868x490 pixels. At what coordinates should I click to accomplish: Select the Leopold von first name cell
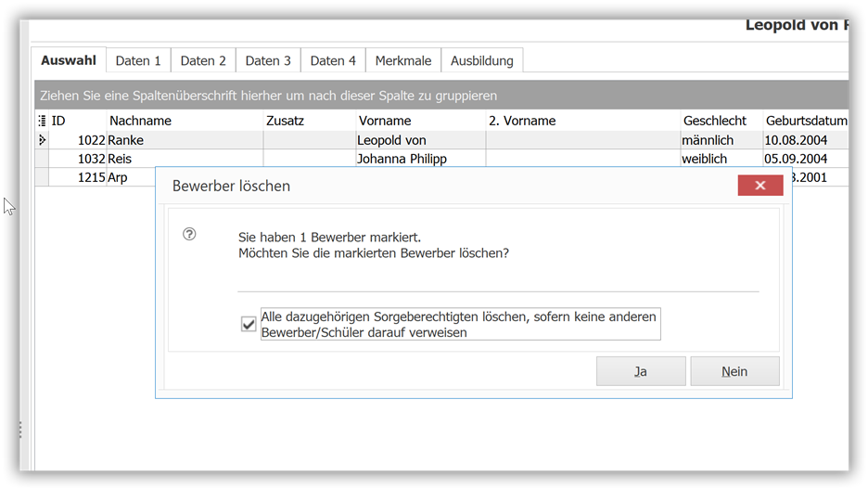click(421, 140)
